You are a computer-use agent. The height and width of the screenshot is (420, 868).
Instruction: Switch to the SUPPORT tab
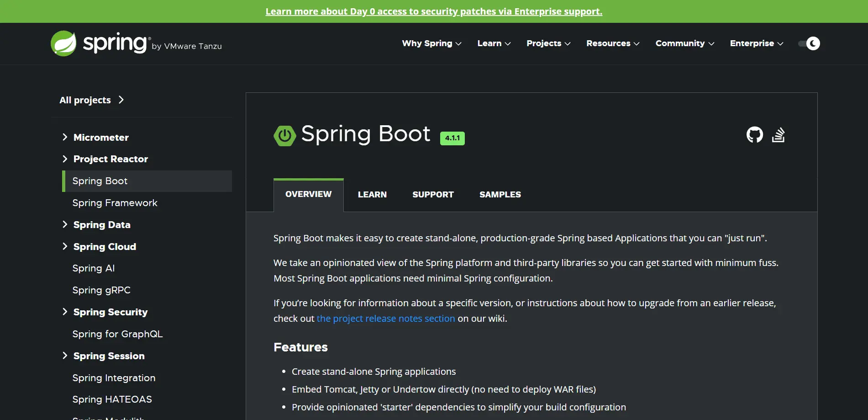[433, 195]
